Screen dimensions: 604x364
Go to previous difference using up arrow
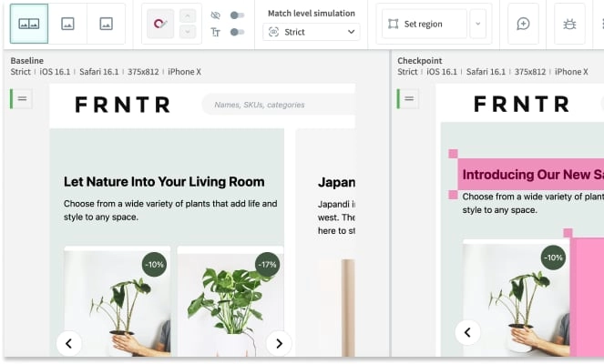point(187,15)
